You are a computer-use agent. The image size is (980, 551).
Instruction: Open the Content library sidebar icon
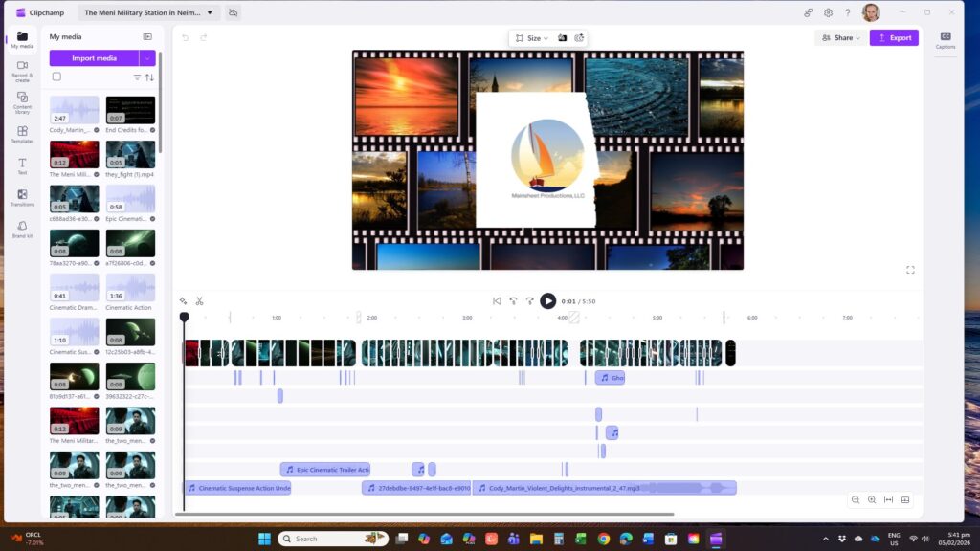tap(22, 102)
